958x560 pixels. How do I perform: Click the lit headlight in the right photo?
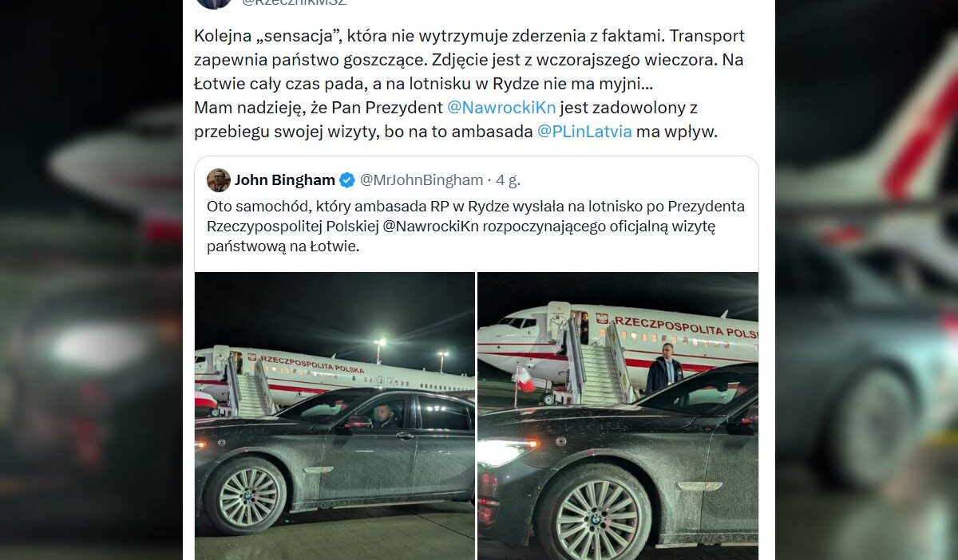tap(505, 452)
